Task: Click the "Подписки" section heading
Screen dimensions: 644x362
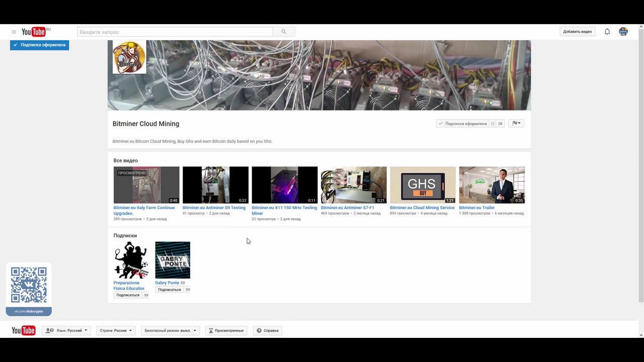Action: (x=125, y=236)
